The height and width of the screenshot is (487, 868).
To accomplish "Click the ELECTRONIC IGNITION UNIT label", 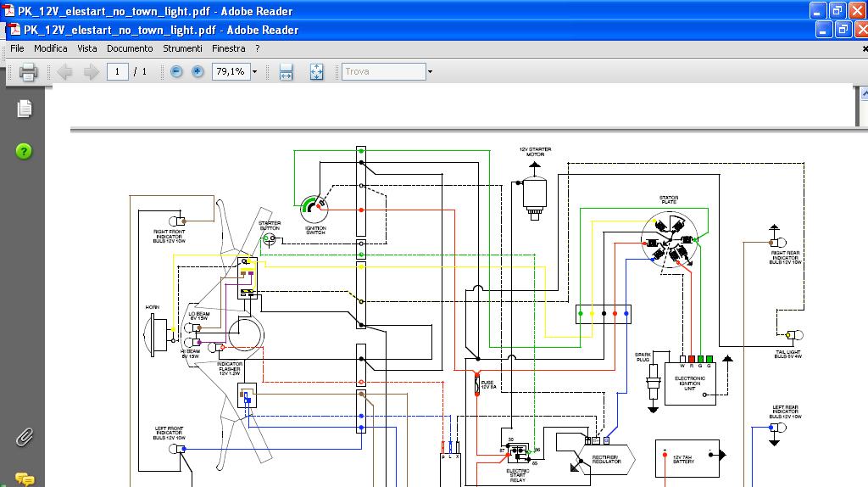I will [690, 383].
